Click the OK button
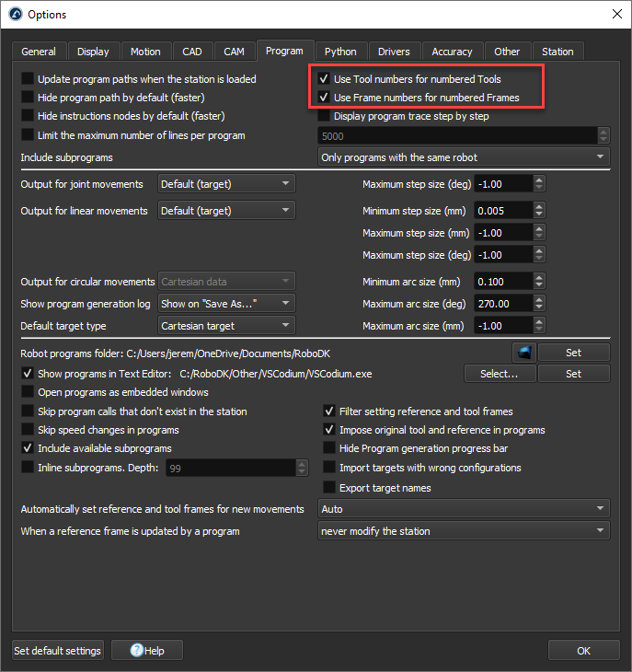This screenshot has height=672, width=632. click(x=583, y=651)
